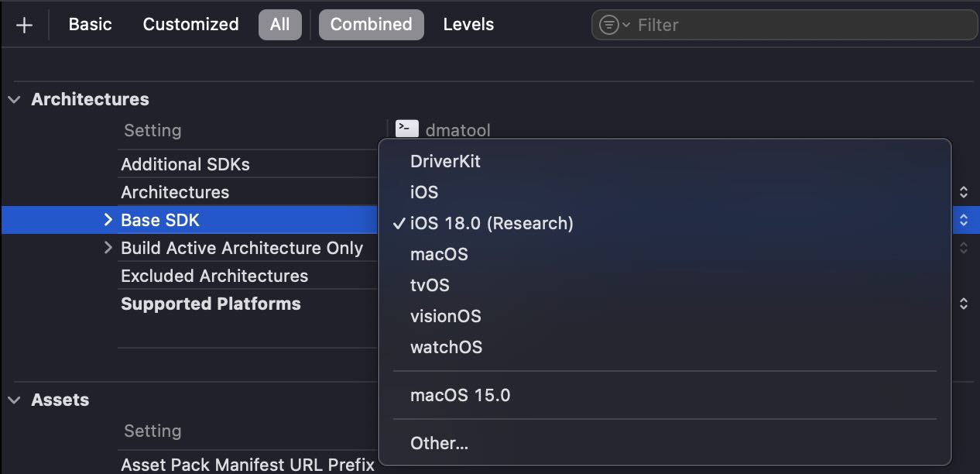
Task: Select the All settings scope
Action: coord(280,24)
